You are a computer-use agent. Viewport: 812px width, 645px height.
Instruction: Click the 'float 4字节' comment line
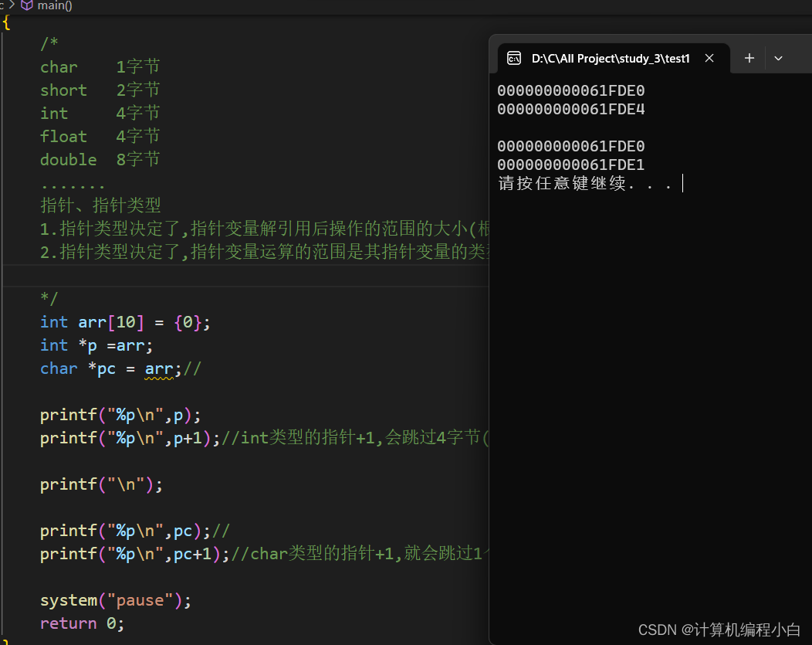100,136
